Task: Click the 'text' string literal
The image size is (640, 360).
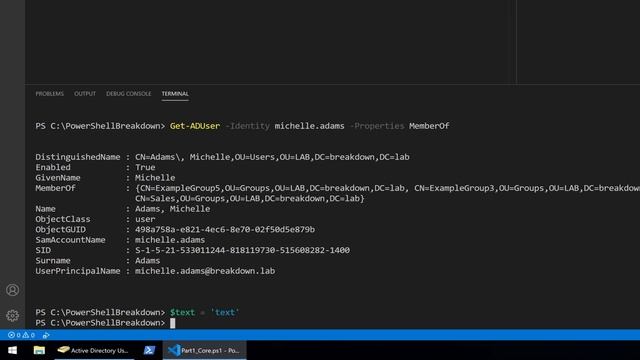Action: pyautogui.click(x=225, y=313)
